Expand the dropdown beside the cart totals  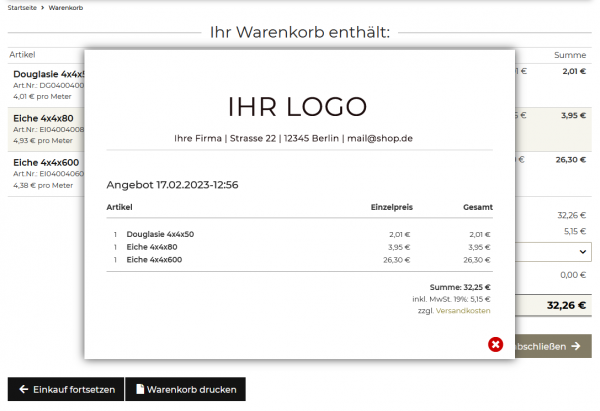click(x=582, y=252)
